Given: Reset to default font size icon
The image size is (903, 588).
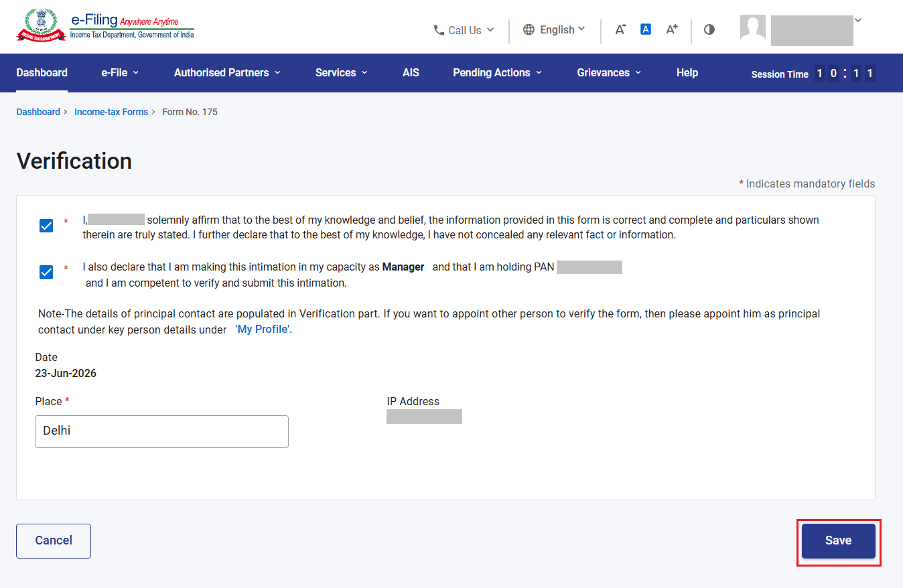Looking at the screenshot, I should pyautogui.click(x=646, y=29).
